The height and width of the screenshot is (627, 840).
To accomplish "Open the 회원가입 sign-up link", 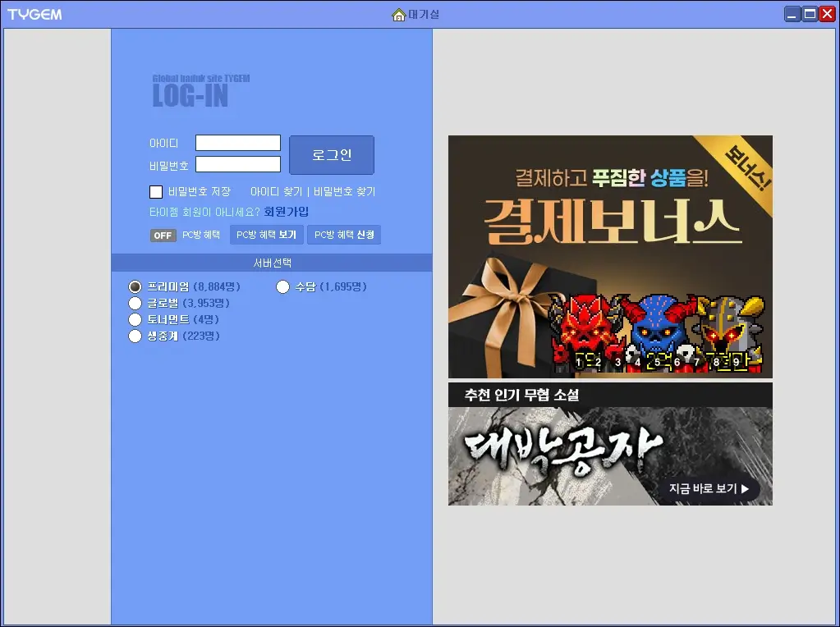I will (x=286, y=212).
